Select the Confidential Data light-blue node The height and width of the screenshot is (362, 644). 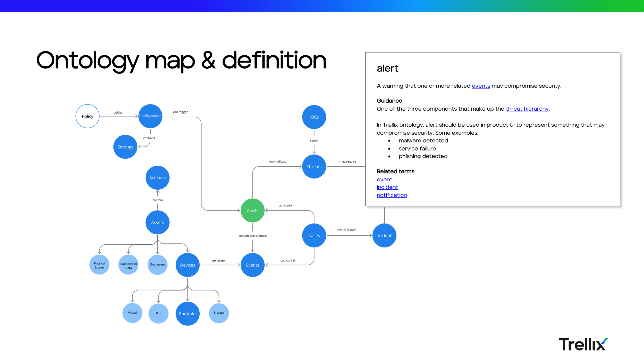(128, 265)
